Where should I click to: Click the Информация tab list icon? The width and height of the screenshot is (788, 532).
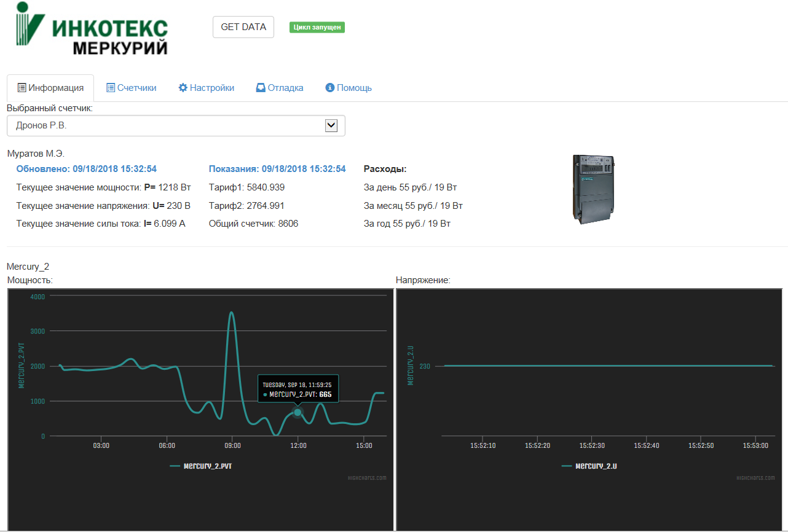click(22, 88)
